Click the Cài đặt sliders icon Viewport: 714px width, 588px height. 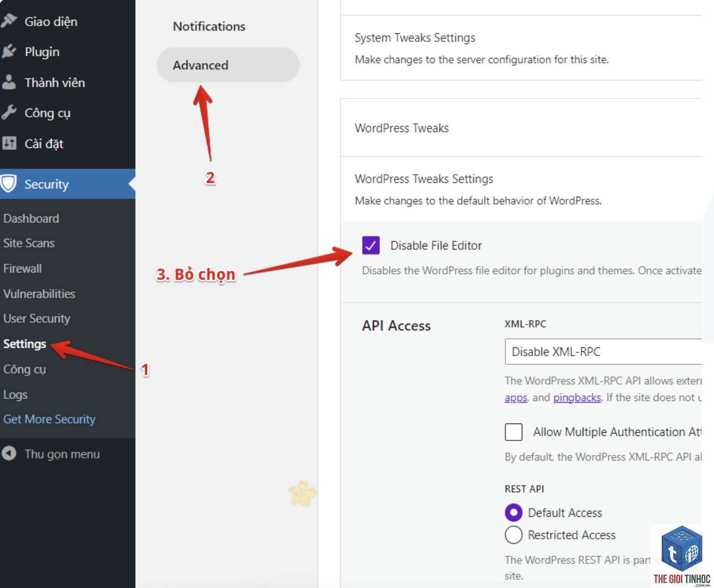pos(9,143)
